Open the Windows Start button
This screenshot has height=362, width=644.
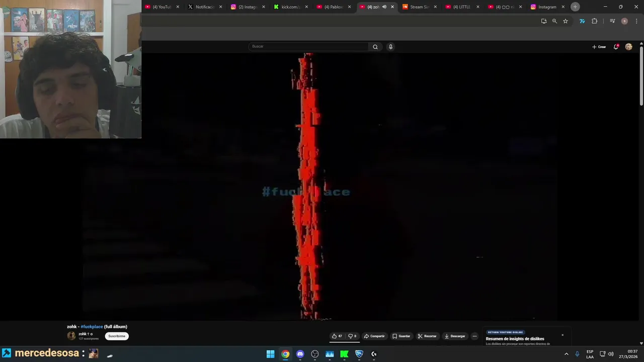[x=270, y=354]
